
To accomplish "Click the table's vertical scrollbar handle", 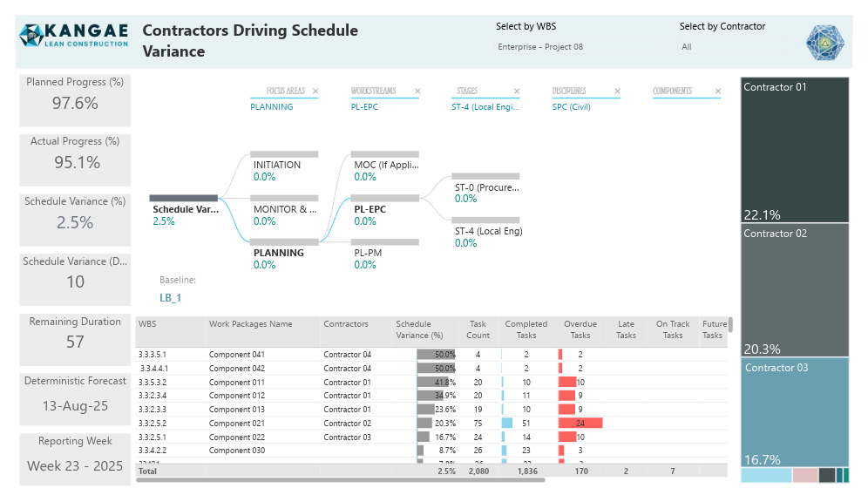I will point(730,324).
